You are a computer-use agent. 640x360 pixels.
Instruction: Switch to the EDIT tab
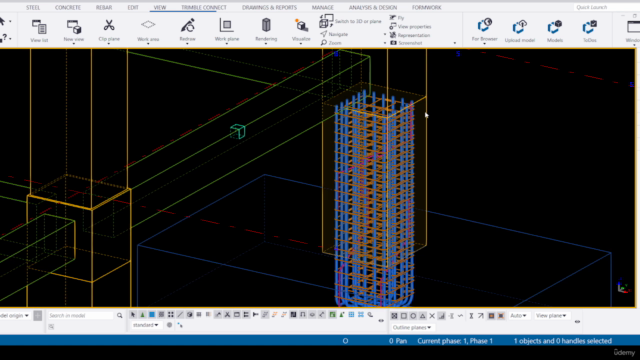(133, 7)
